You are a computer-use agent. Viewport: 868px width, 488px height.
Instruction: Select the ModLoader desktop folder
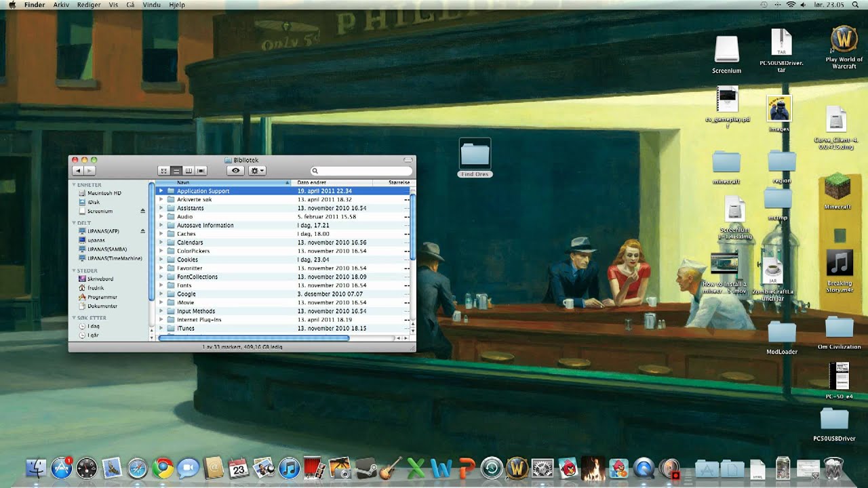coord(782,337)
